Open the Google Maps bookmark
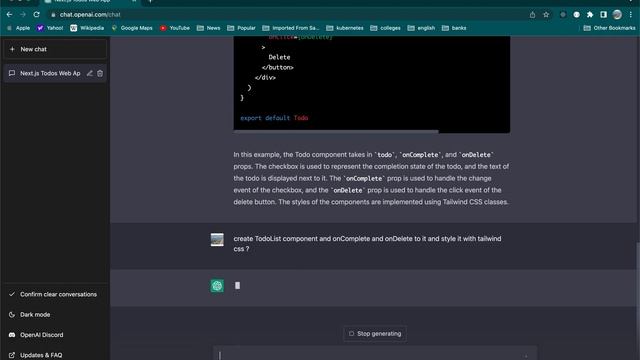Viewport: 640px width, 360px height. (132, 28)
